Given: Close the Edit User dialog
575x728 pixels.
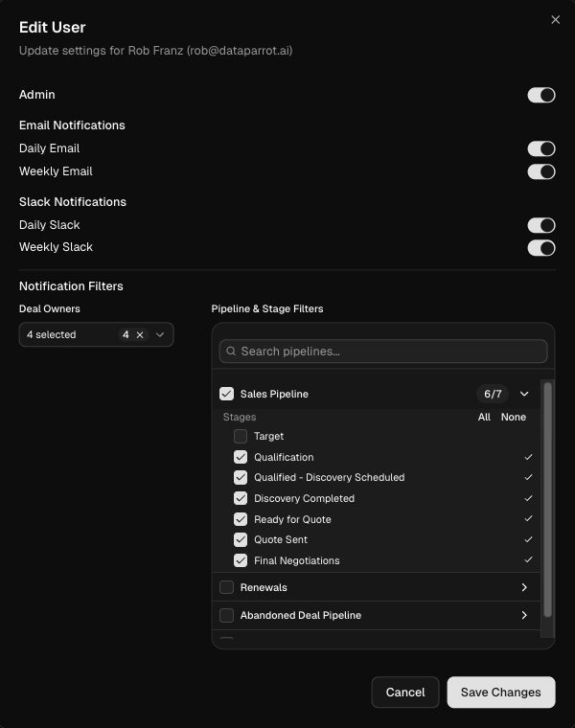Looking at the screenshot, I should (555, 20).
